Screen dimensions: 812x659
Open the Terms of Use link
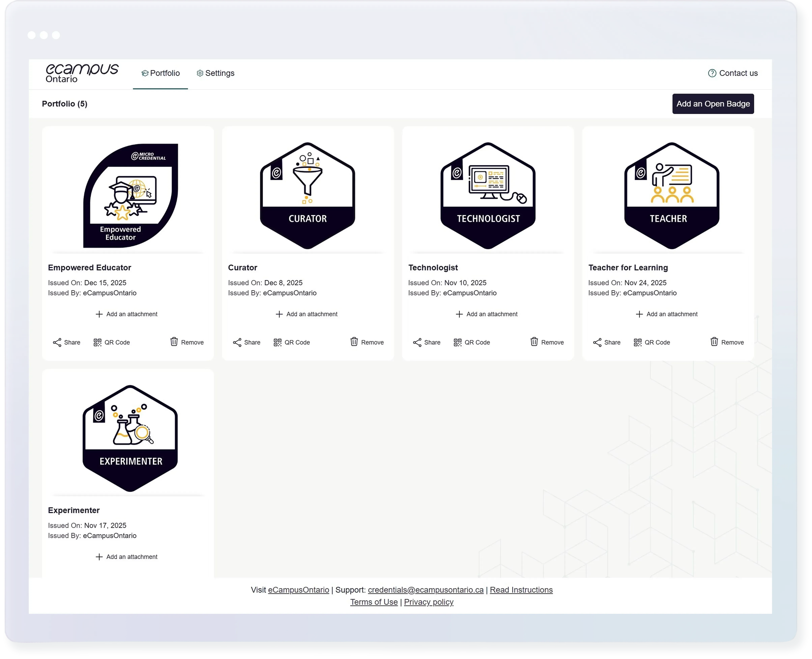click(x=374, y=602)
